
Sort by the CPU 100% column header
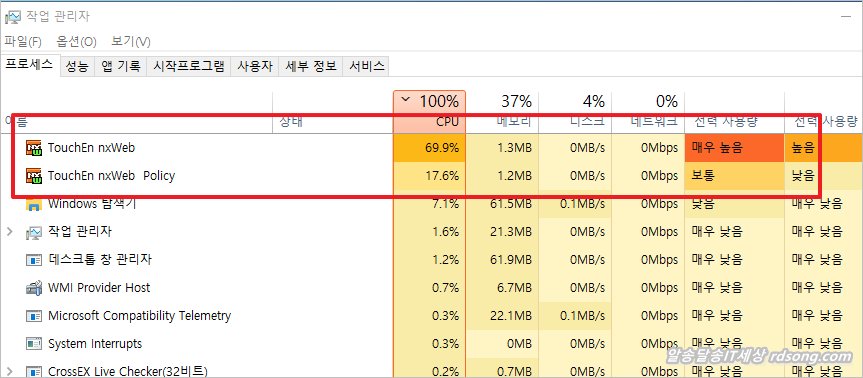click(x=429, y=112)
